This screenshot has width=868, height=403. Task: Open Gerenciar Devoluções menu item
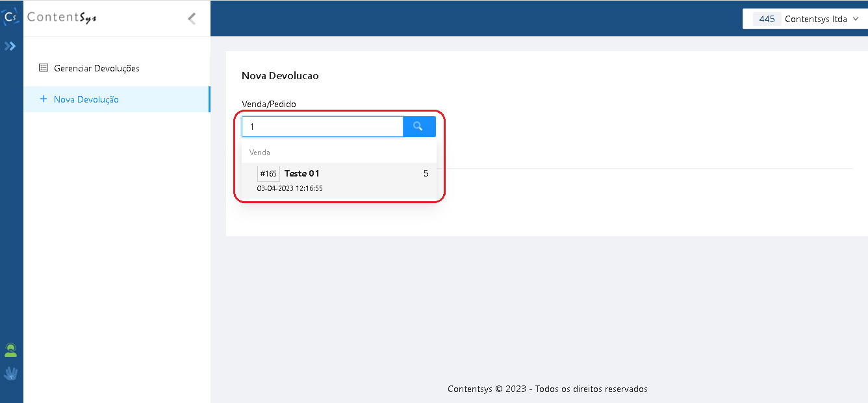pos(97,68)
